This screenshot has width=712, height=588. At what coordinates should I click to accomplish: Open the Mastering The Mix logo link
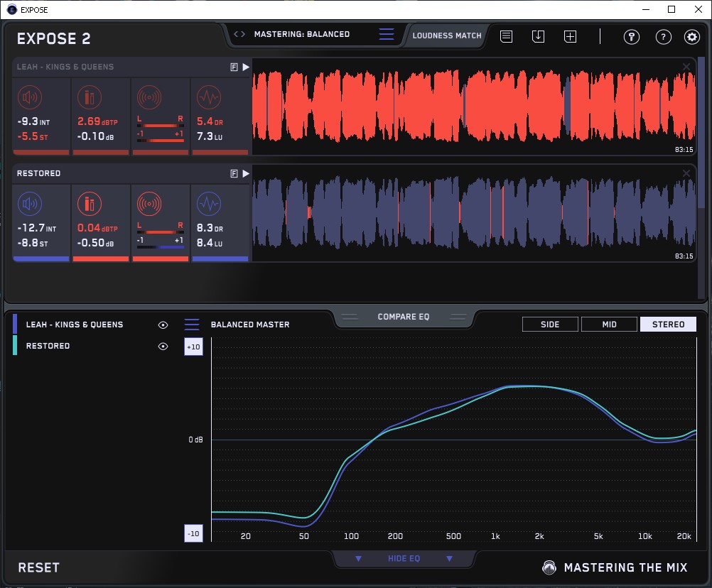[615, 567]
